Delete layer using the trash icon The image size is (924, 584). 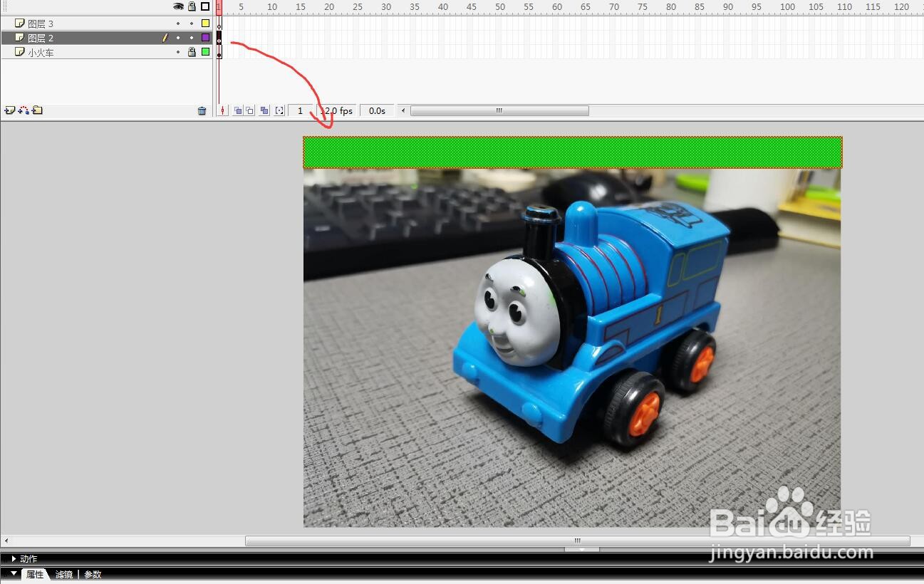(x=202, y=110)
